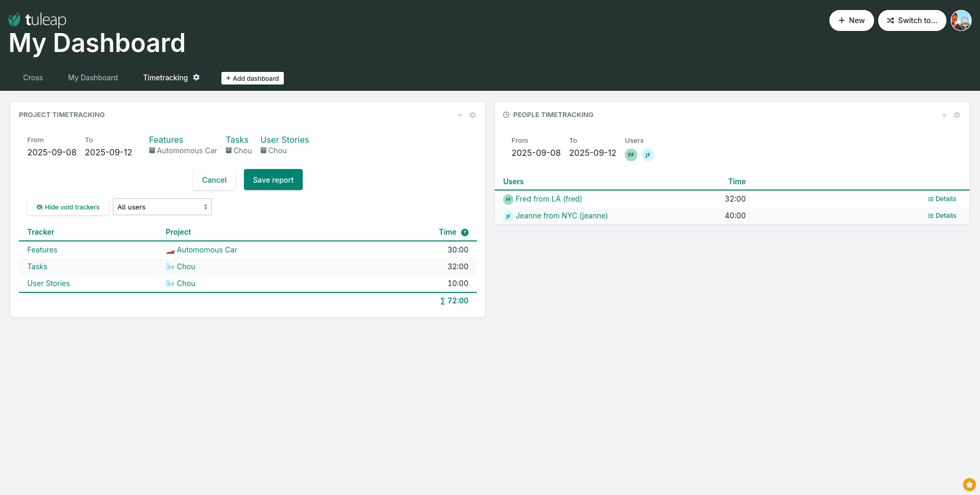Show Details for Fred from LA
Image resolution: width=980 pixels, height=495 pixels.
click(942, 199)
